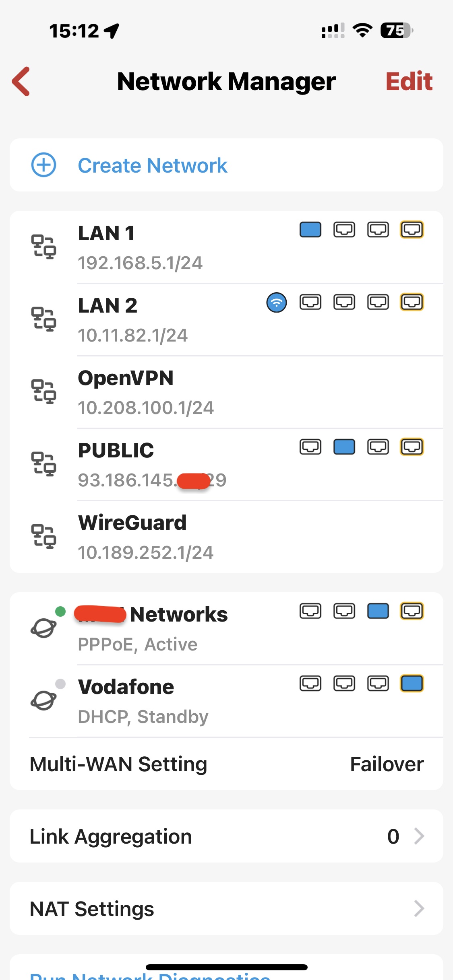The width and height of the screenshot is (453, 980).
Task: Toggle the blue fourth port on Vodafone
Action: pyautogui.click(x=412, y=684)
